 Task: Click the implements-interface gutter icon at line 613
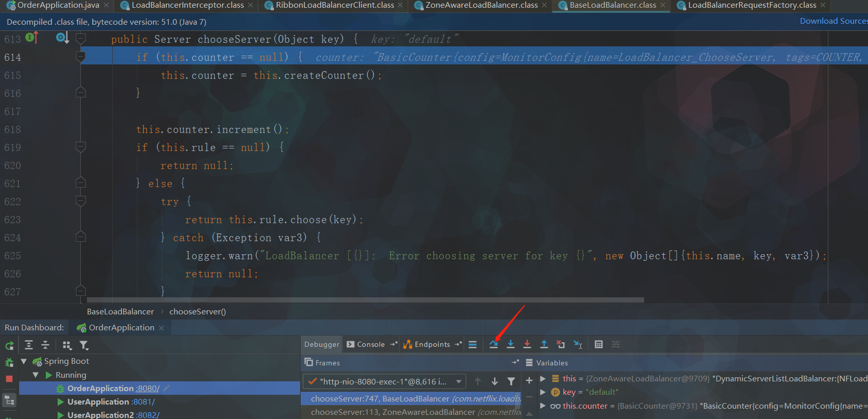pos(31,37)
